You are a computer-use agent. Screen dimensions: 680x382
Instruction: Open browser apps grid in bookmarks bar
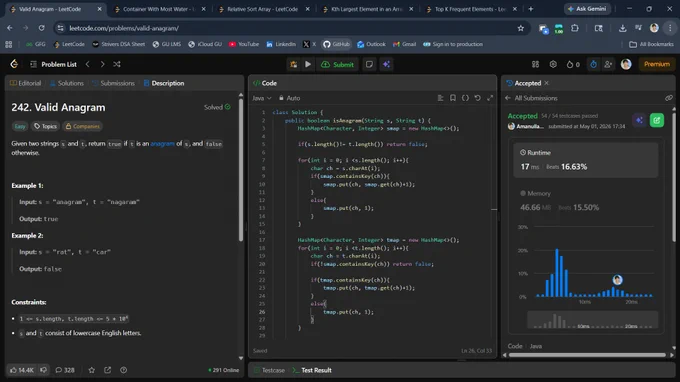[9, 44]
